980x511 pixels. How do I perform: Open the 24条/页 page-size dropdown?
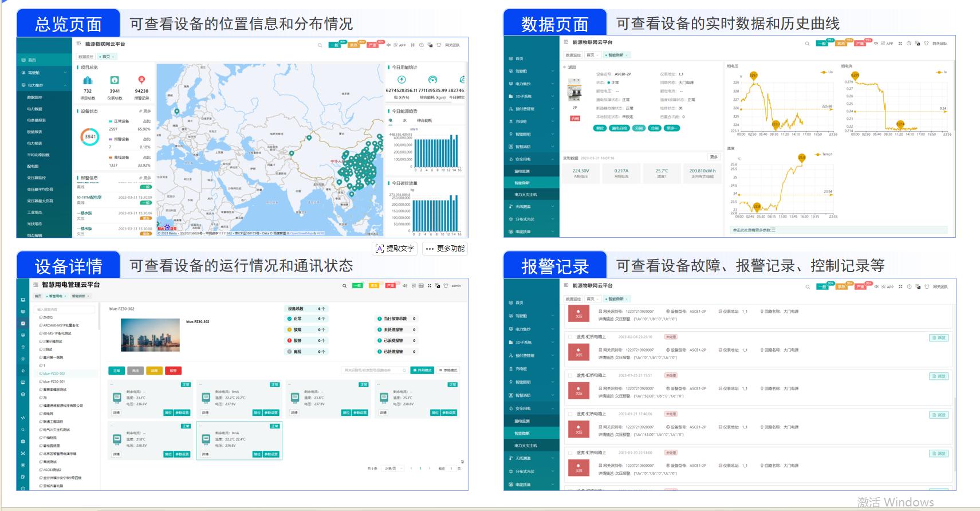[394, 468]
